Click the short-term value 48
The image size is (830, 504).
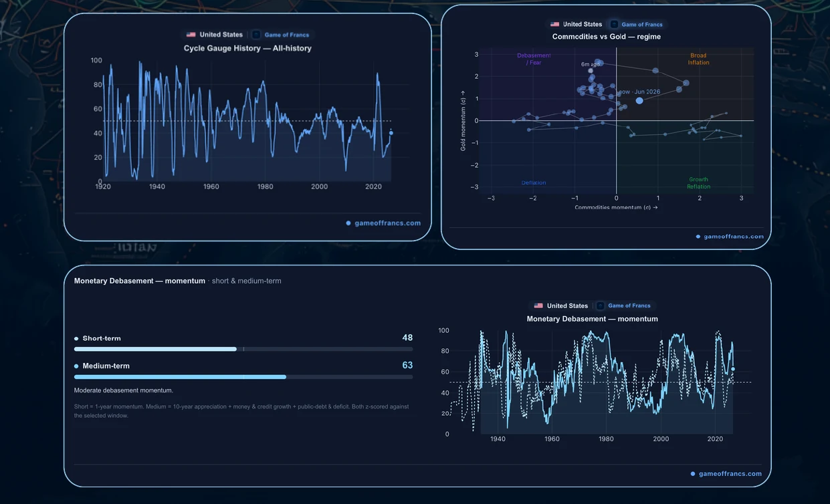point(407,338)
